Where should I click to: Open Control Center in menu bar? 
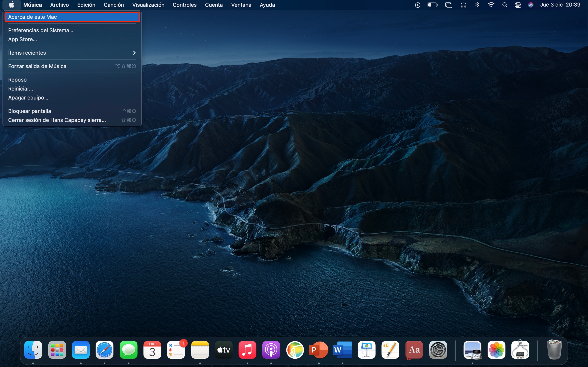click(x=518, y=5)
